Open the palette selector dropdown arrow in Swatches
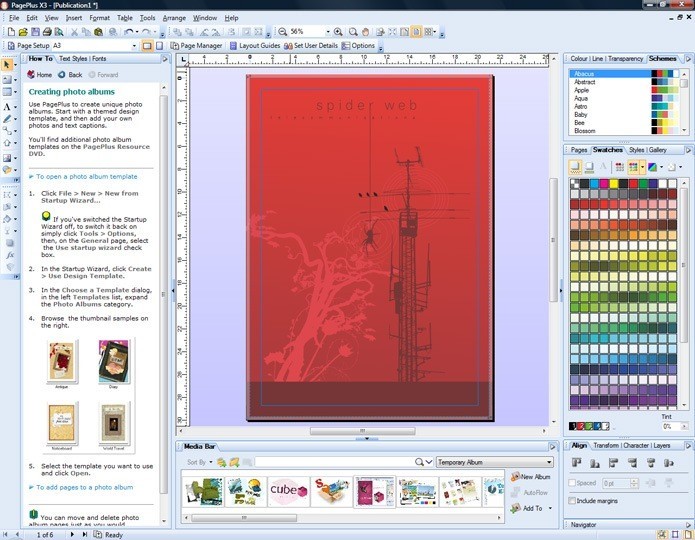This screenshot has width=695, height=540. point(643,167)
